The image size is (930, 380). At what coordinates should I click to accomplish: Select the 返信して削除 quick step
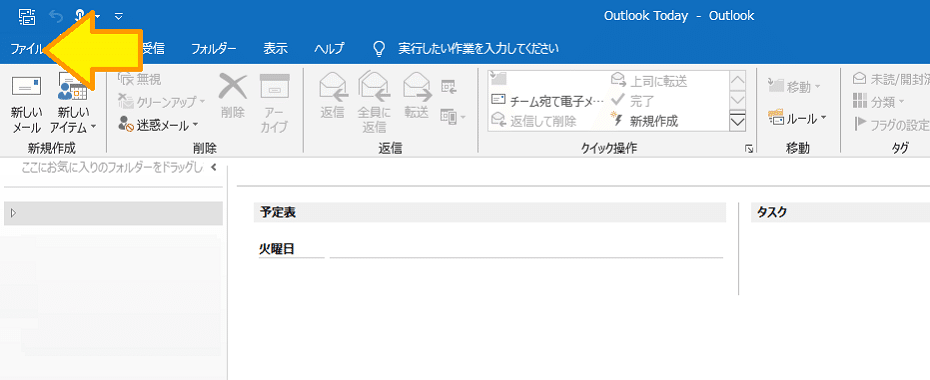[x=534, y=121]
